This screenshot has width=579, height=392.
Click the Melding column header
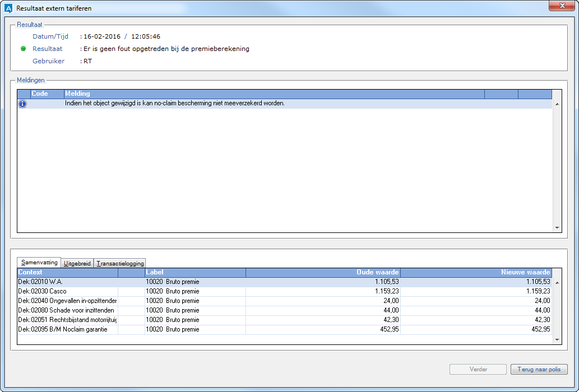[274, 94]
